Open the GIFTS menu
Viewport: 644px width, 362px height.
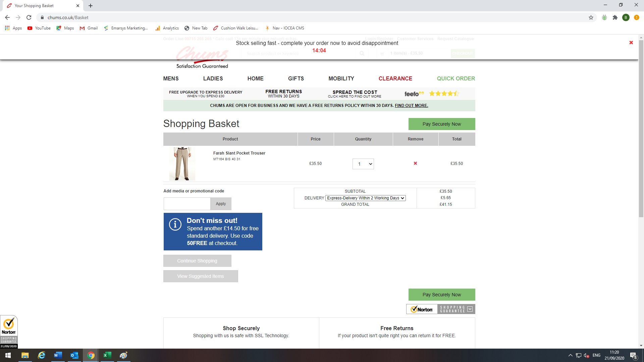coord(296,78)
